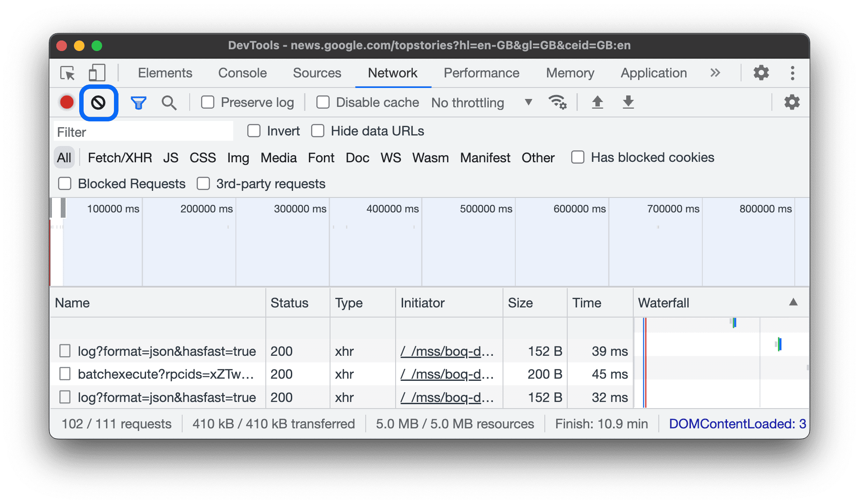Enable the Blocked Requests checkbox
The width and height of the screenshot is (859, 504).
click(65, 183)
